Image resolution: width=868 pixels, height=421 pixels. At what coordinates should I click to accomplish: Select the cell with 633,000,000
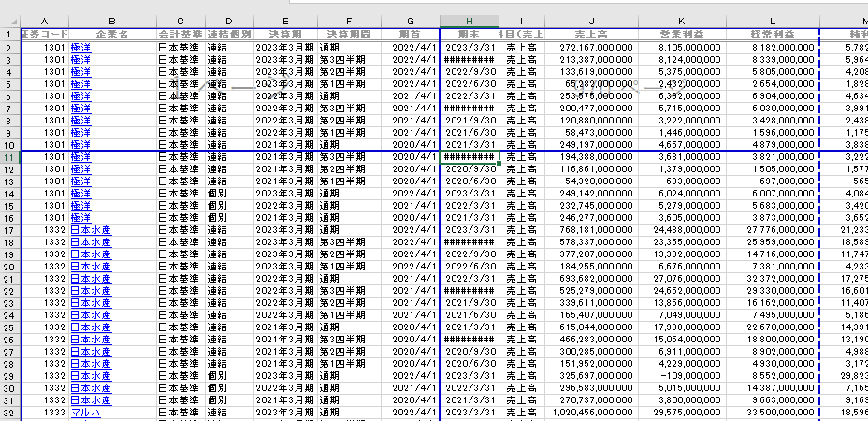click(x=682, y=181)
